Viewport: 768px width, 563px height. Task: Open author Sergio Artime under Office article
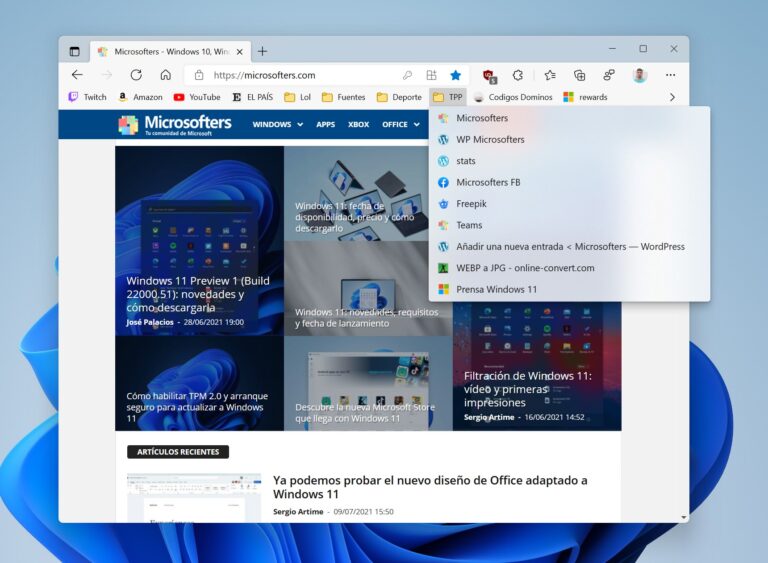(x=298, y=512)
